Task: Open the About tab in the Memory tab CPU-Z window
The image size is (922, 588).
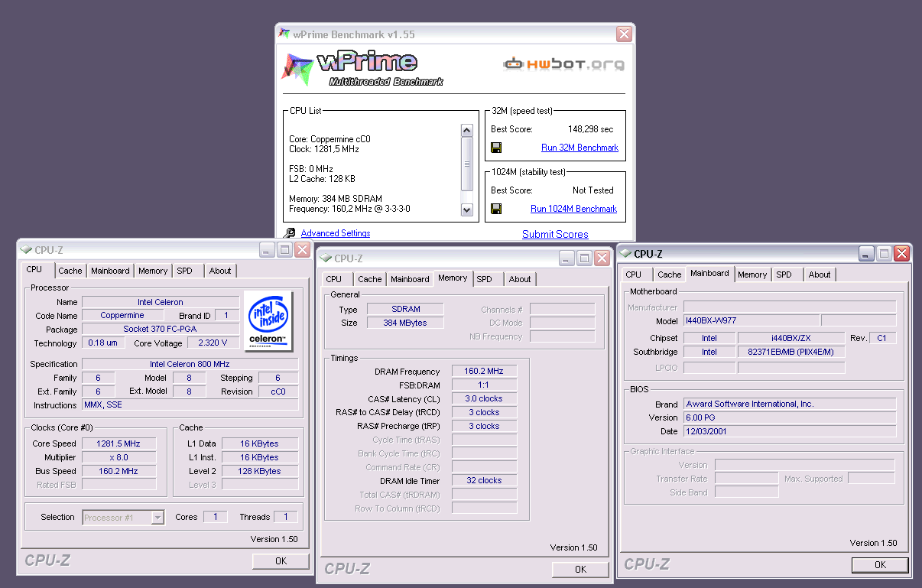Action: click(x=520, y=279)
